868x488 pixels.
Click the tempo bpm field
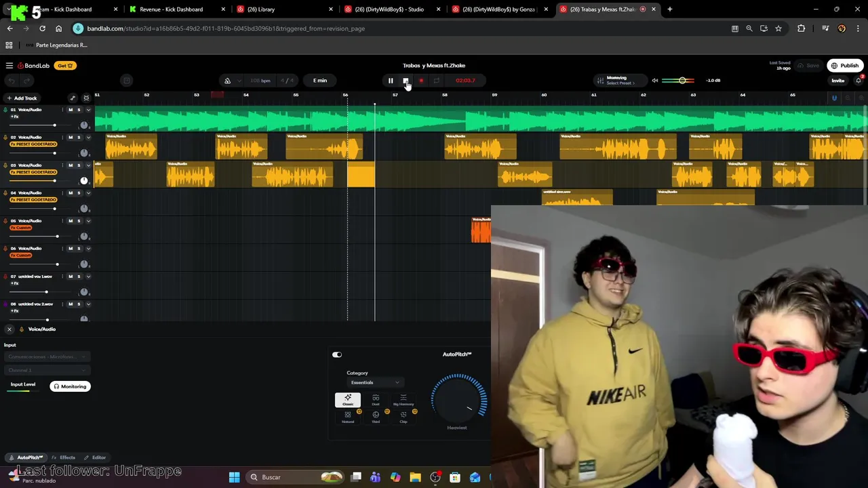click(x=260, y=81)
